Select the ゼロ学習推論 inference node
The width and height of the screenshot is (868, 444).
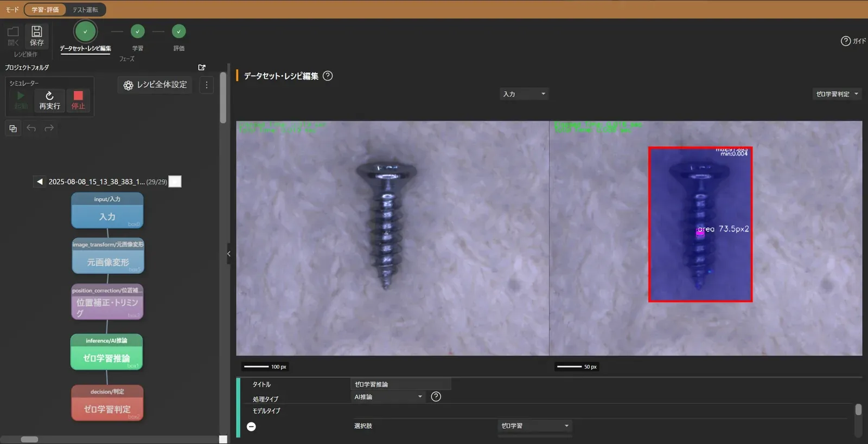pyautogui.click(x=107, y=352)
